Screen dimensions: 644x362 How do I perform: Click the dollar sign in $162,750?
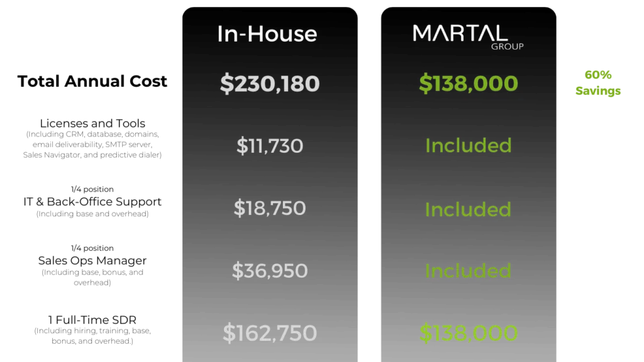229,334
